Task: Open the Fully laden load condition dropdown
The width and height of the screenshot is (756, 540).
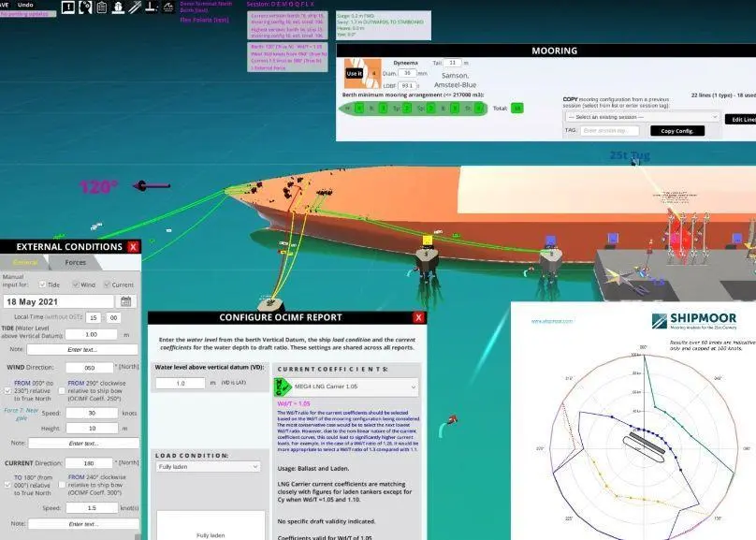Action: click(209, 467)
